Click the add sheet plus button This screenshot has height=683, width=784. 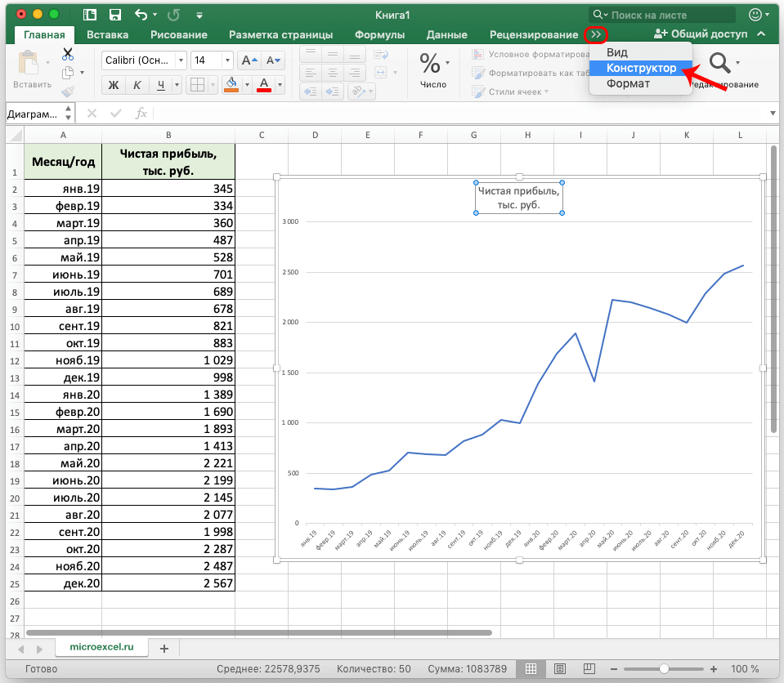pyautogui.click(x=164, y=649)
